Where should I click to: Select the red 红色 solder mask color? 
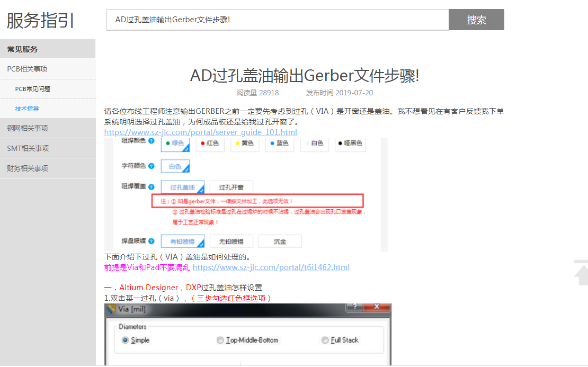(209, 144)
